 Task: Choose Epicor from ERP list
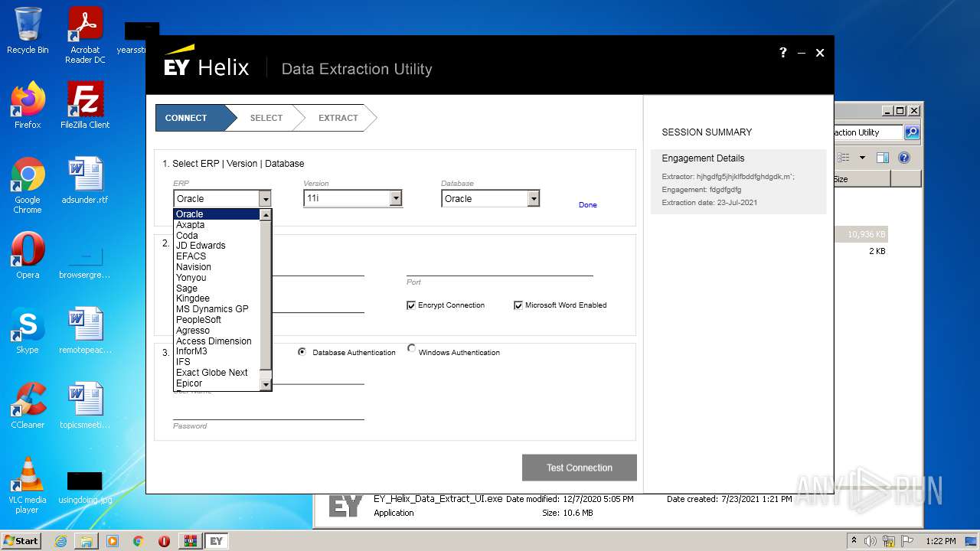pos(217,383)
